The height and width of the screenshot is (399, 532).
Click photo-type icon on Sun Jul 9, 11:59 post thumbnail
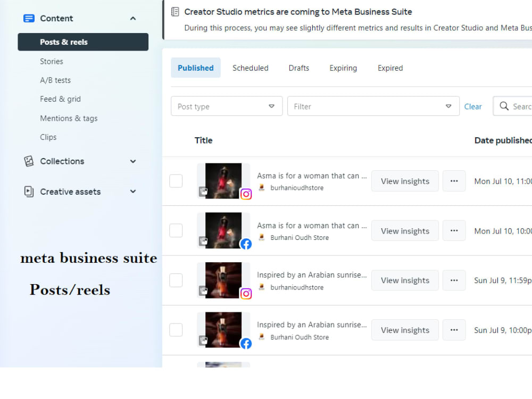point(203,291)
